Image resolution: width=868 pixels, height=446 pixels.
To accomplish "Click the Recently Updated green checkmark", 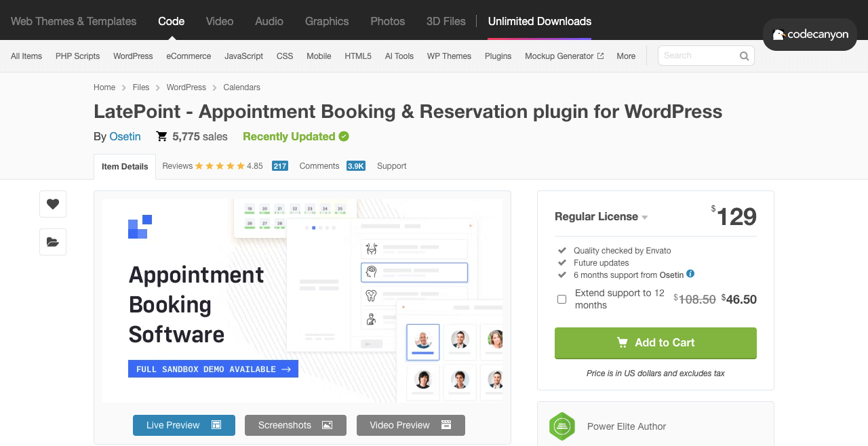I will point(344,136).
